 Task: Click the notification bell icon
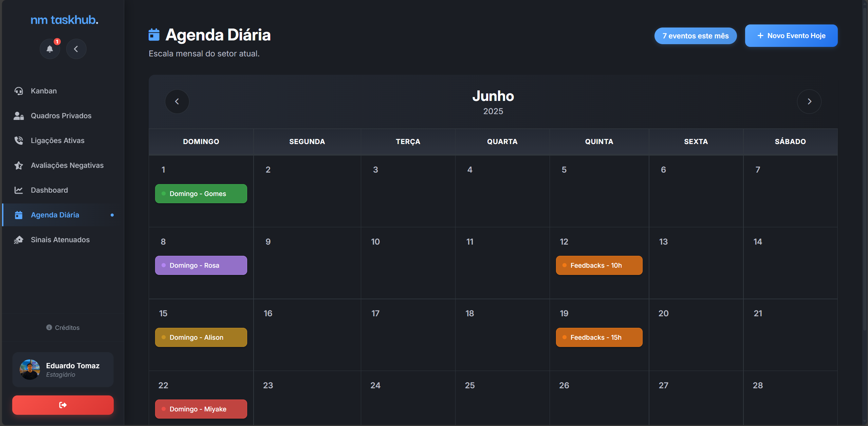[50, 49]
